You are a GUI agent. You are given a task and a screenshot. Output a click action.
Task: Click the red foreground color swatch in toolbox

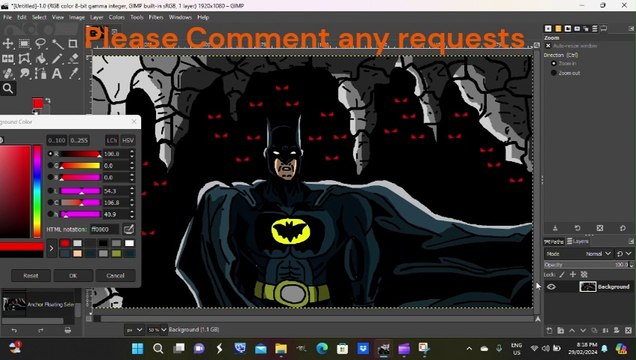(x=38, y=103)
